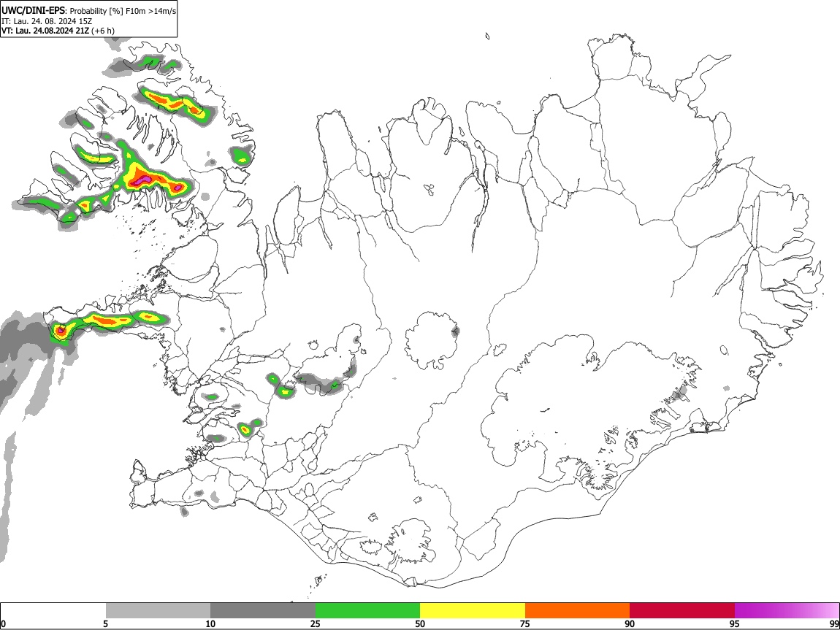The image size is (840, 630).
Task: Click the legend tick label '10'
Action: coord(210,624)
